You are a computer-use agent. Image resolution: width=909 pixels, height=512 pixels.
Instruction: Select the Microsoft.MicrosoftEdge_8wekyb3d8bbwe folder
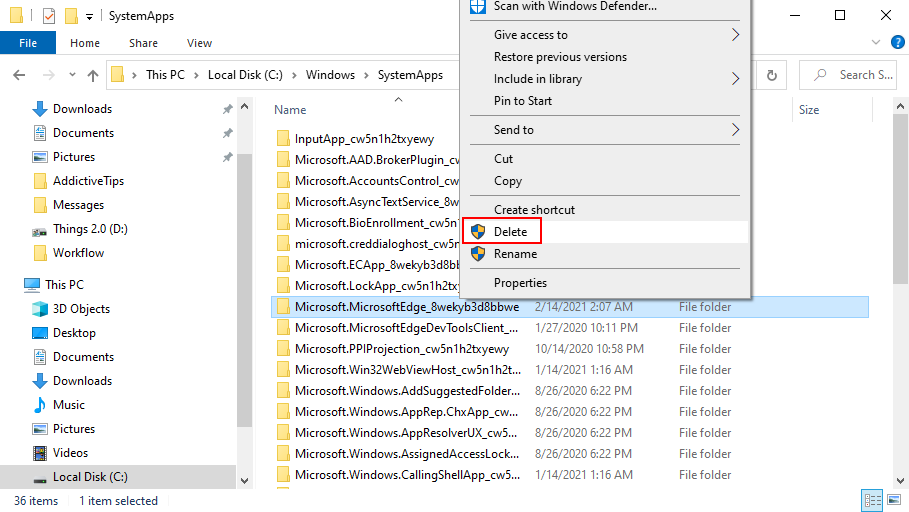click(x=570, y=307)
